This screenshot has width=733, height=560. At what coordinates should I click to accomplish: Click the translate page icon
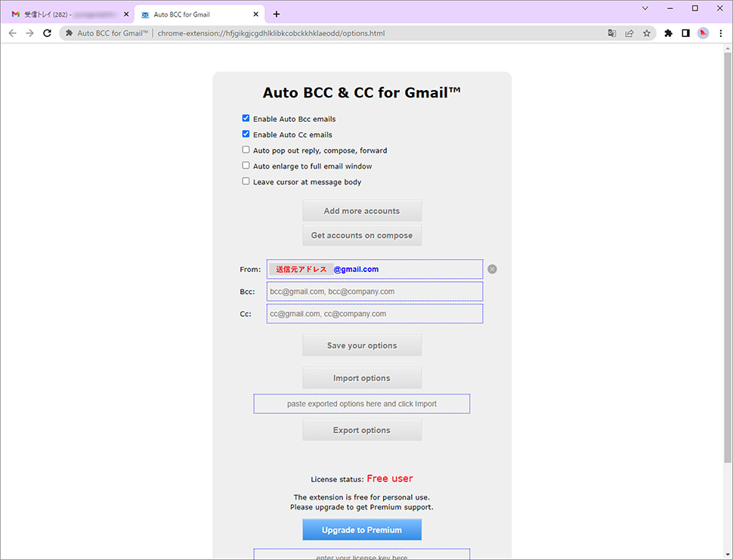(612, 33)
